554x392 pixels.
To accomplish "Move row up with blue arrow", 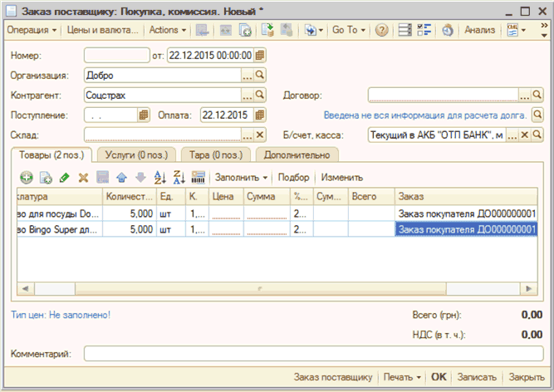I will 121,177.
